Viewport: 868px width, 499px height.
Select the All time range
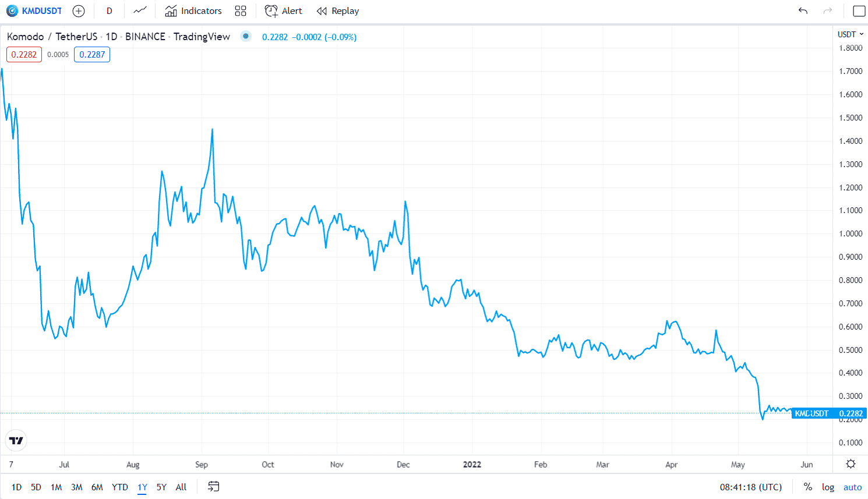pyautogui.click(x=181, y=487)
